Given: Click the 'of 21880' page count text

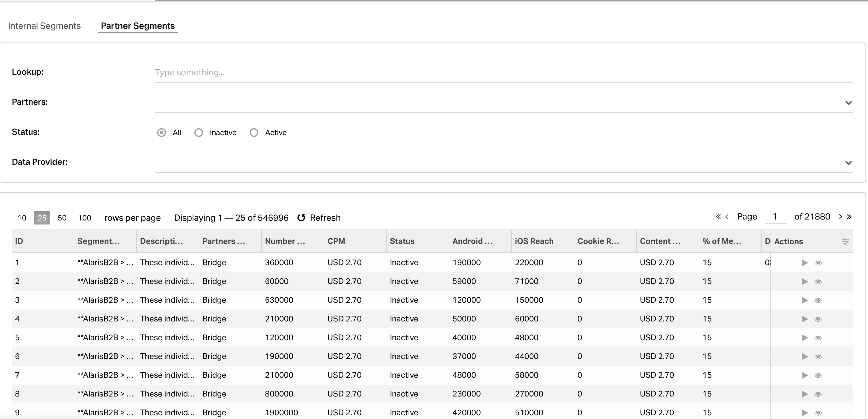Looking at the screenshot, I should 812,216.
